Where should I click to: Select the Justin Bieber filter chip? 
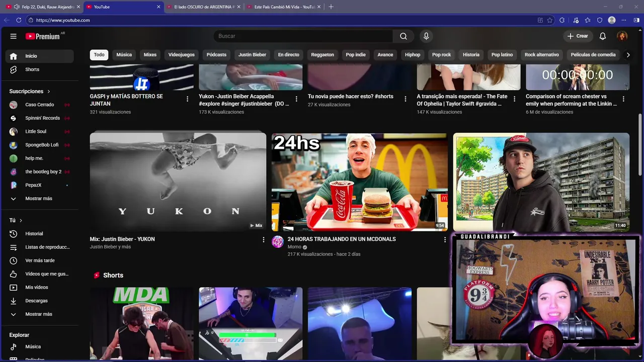pyautogui.click(x=252, y=55)
